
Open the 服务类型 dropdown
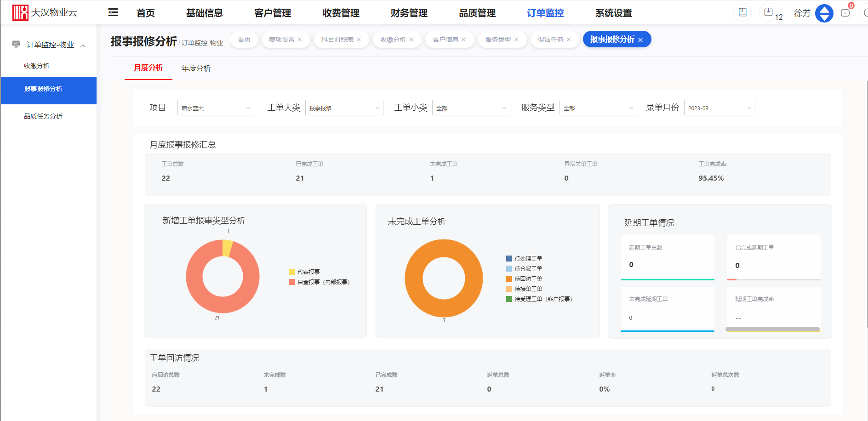tap(598, 108)
